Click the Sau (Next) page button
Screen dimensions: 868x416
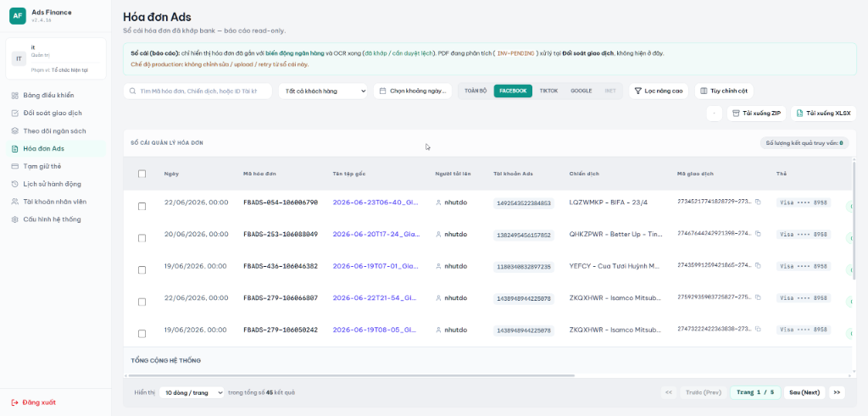click(x=804, y=392)
